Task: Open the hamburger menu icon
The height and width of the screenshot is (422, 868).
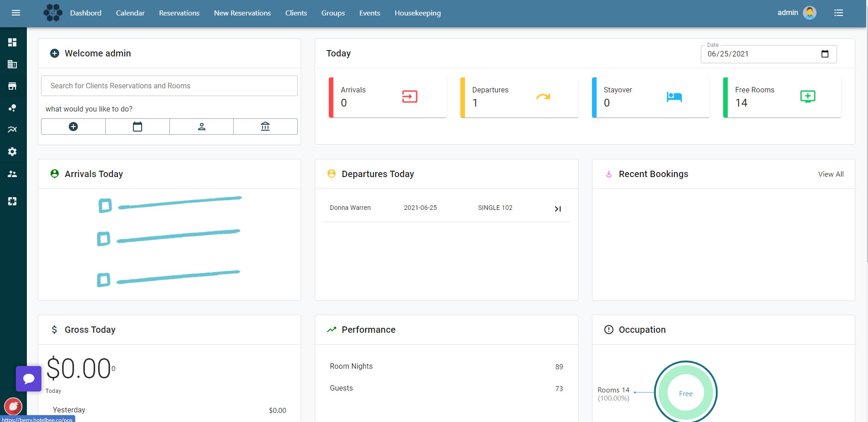Action: pyautogui.click(x=16, y=12)
